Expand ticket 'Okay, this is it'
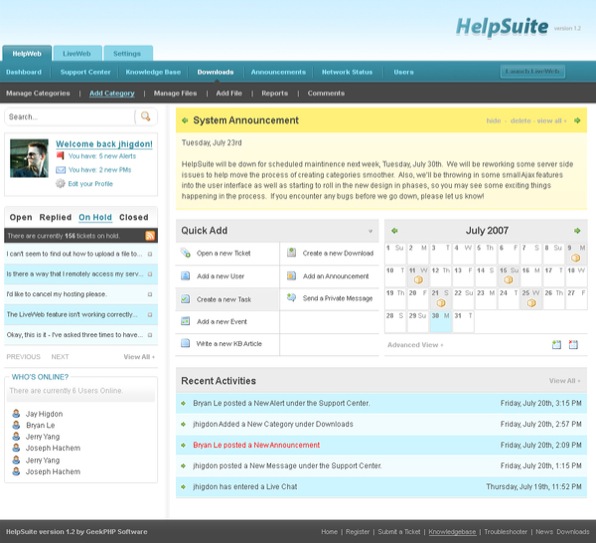This screenshot has height=543, width=596. [x=150, y=335]
